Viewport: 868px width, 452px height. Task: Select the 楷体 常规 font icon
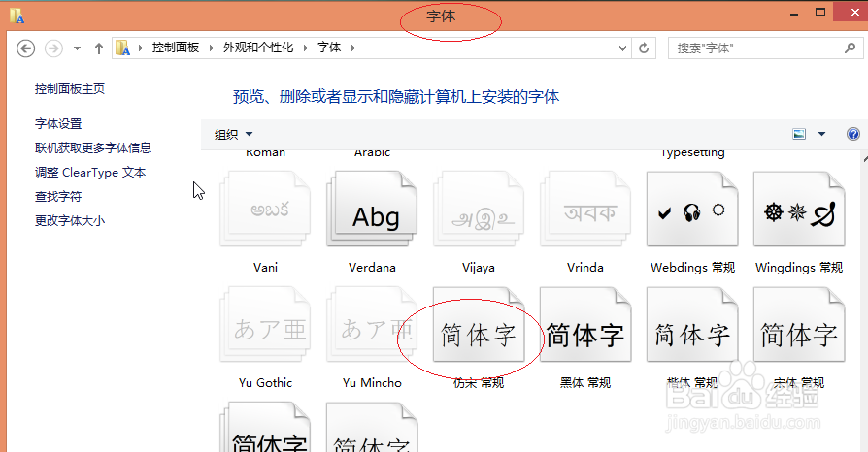pyautogui.click(x=692, y=324)
